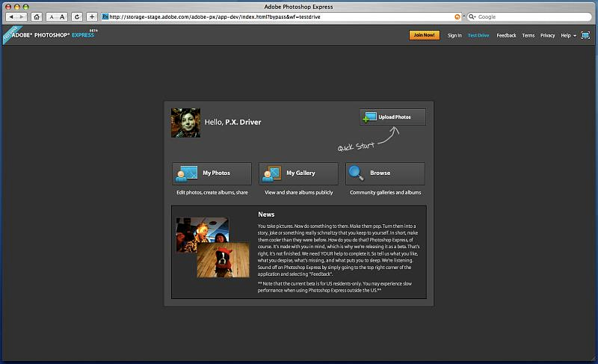Screen dimensions: 598x364
Task: Reload the page with the refresh icon
Action: tap(77, 16)
